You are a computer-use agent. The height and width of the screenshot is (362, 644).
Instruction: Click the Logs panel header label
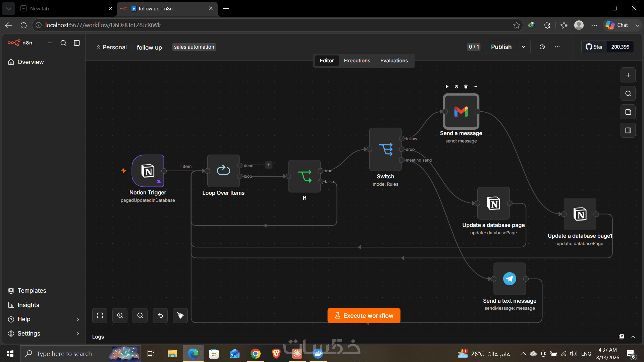point(98,337)
